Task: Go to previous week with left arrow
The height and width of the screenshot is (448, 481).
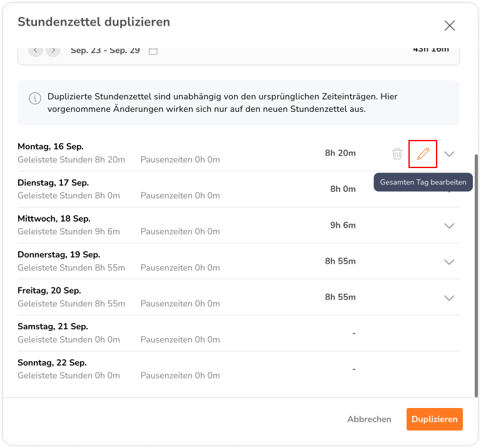Action: 36,50
